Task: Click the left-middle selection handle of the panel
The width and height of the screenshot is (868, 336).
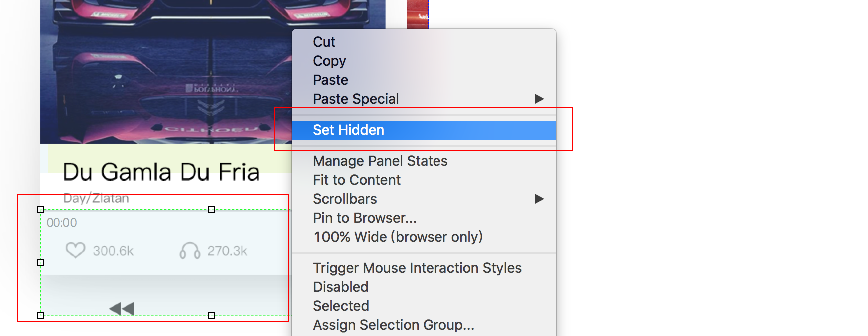Action: (40, 262)
